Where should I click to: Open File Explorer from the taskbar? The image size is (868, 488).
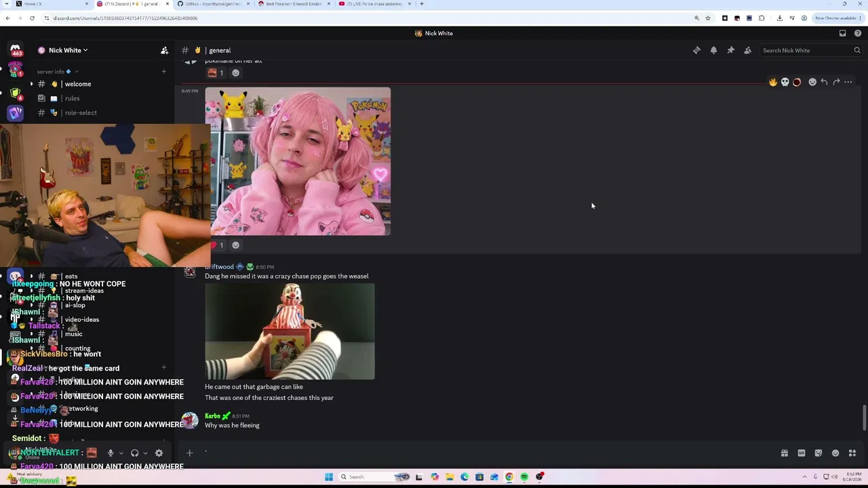click(x=450, y=477)
